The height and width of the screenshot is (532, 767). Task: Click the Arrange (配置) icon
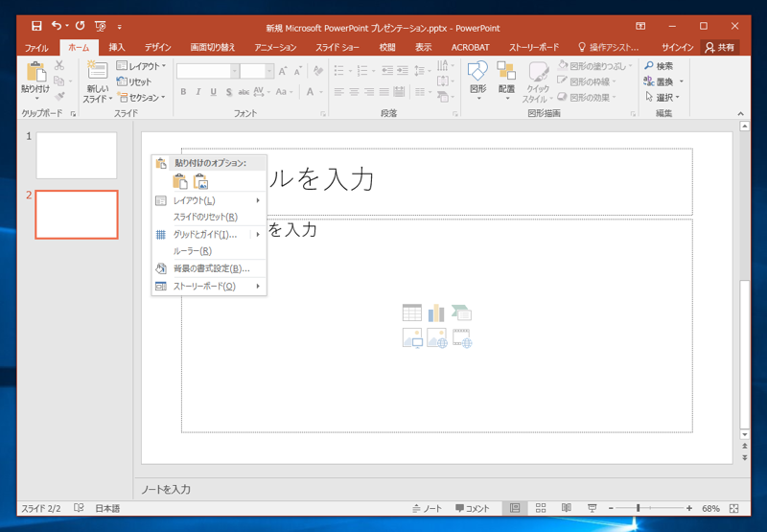click(x=506, y=73)
